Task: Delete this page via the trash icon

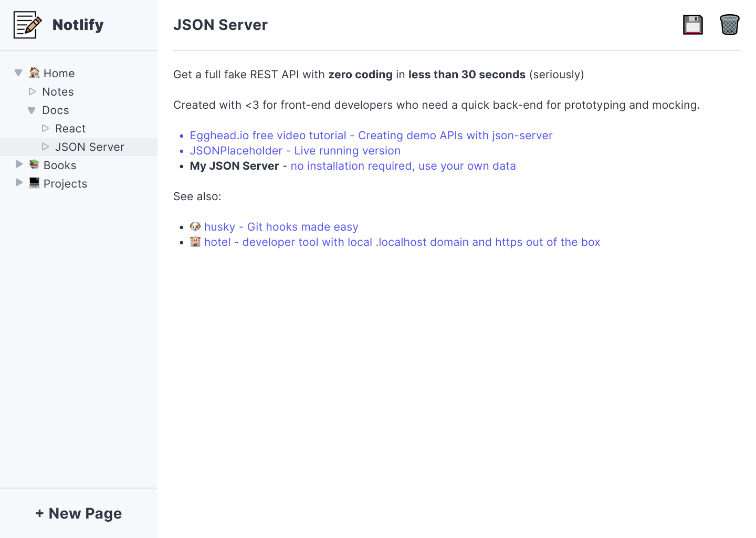Action: [730, 24]
